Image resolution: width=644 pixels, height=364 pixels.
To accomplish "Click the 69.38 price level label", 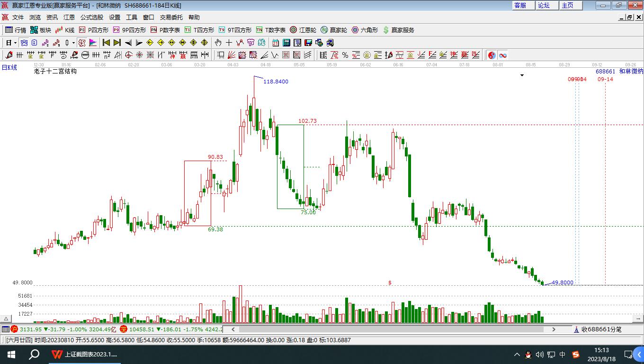I will coord(215,229).
